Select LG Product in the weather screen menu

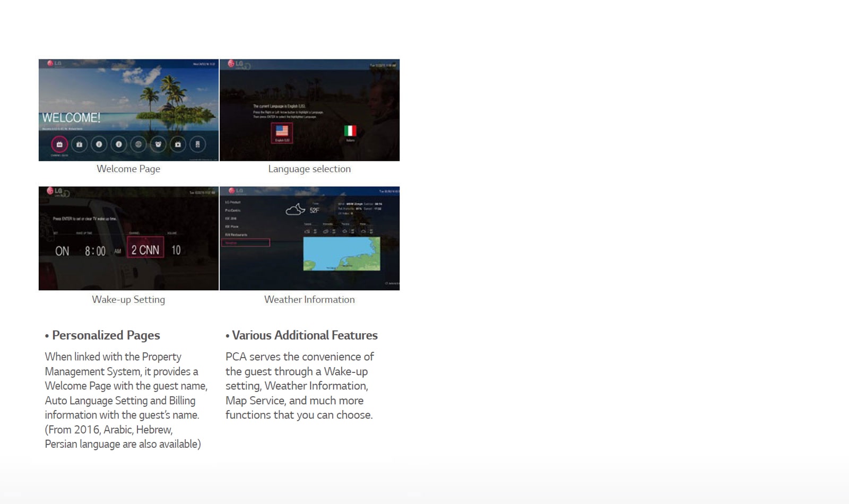tap(233, 202)
